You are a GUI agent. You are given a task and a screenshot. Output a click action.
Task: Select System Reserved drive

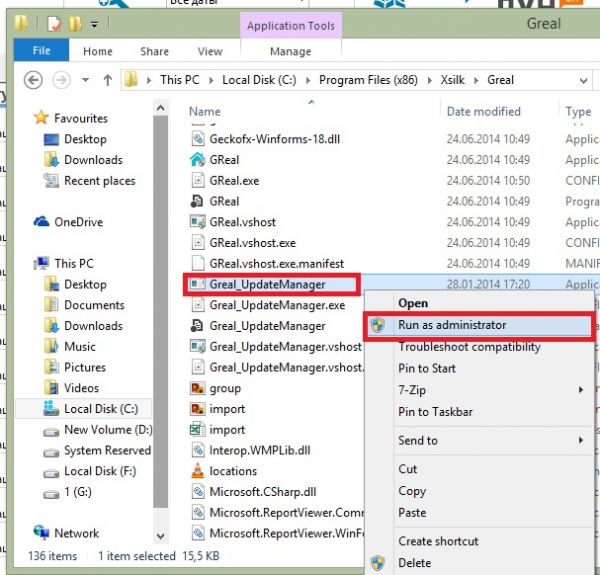[x=107, y=450]
